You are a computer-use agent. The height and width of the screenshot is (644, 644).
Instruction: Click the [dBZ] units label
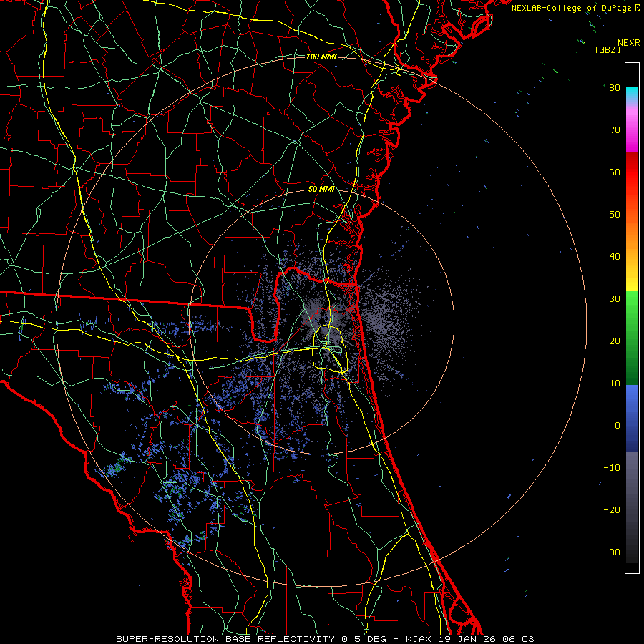click(608, 50)
